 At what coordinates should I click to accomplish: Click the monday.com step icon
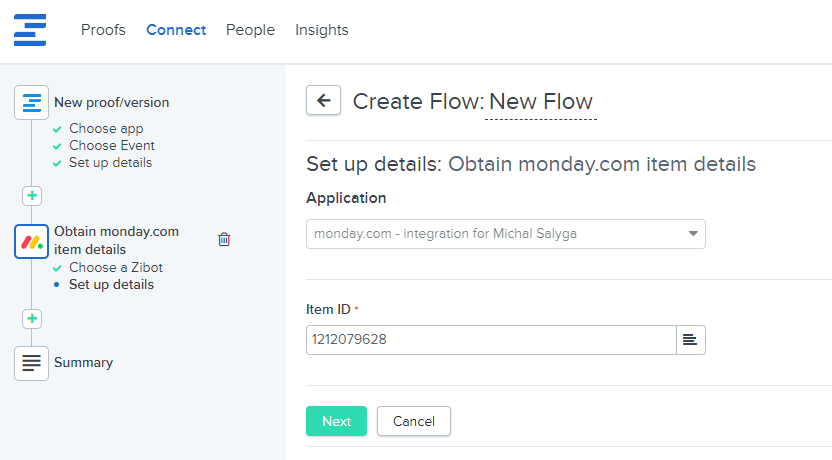(32, 241)
